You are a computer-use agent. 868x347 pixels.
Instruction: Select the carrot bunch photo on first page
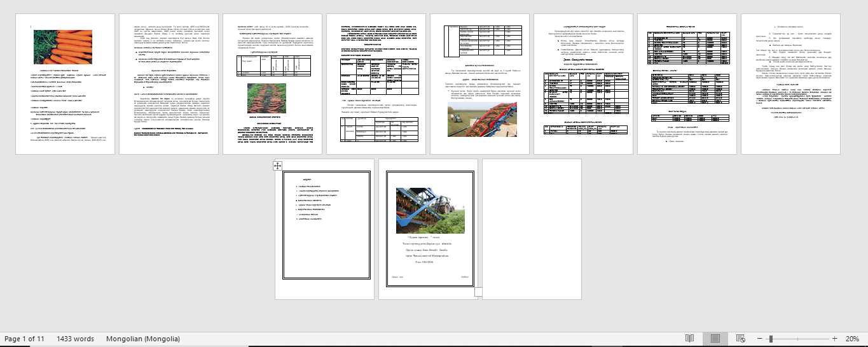click(x=62, y=47)
